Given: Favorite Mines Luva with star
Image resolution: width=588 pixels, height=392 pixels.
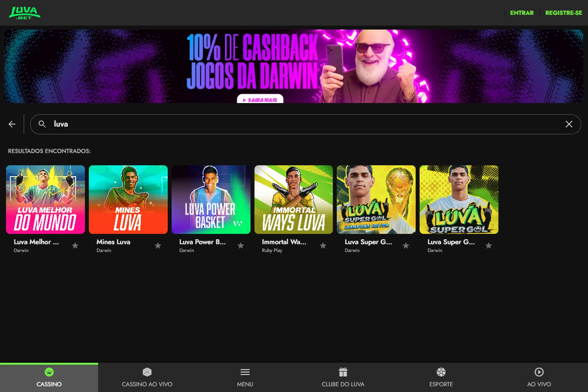Looking at the screenshot, I should point(158,246).
